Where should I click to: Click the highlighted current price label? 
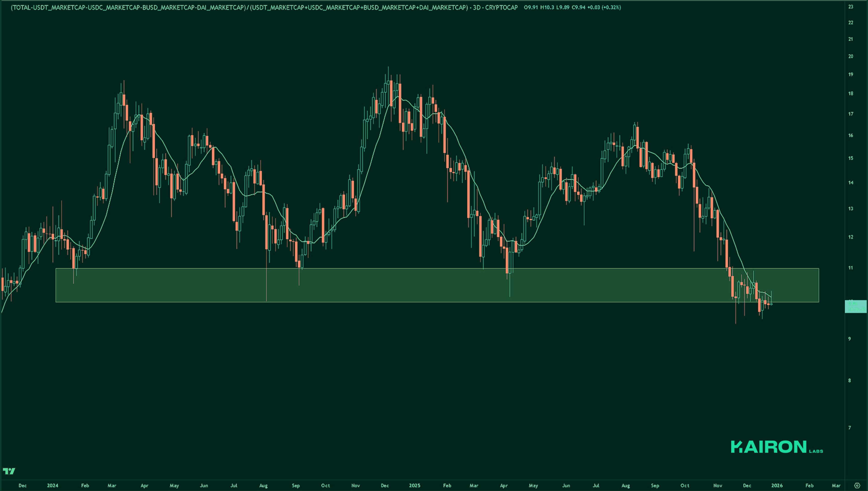(856, 307)
